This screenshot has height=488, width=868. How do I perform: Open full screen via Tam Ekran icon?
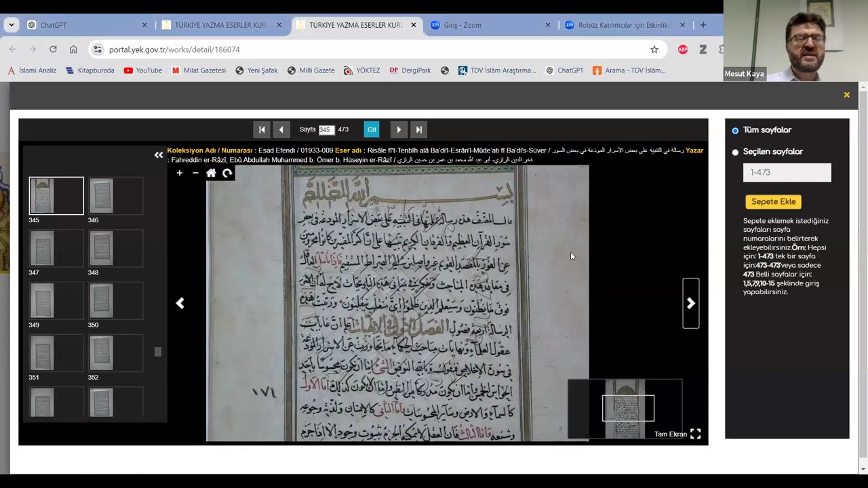coord(696,434)
